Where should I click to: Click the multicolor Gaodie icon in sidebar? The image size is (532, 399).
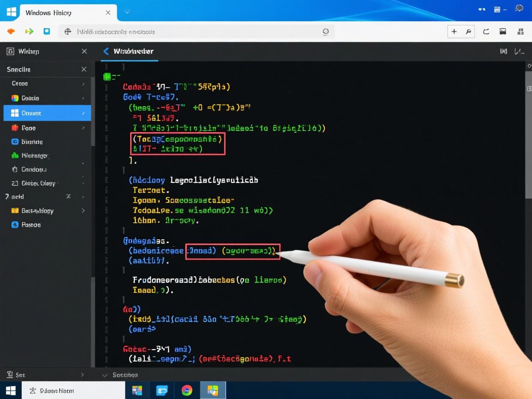[14, 98]
